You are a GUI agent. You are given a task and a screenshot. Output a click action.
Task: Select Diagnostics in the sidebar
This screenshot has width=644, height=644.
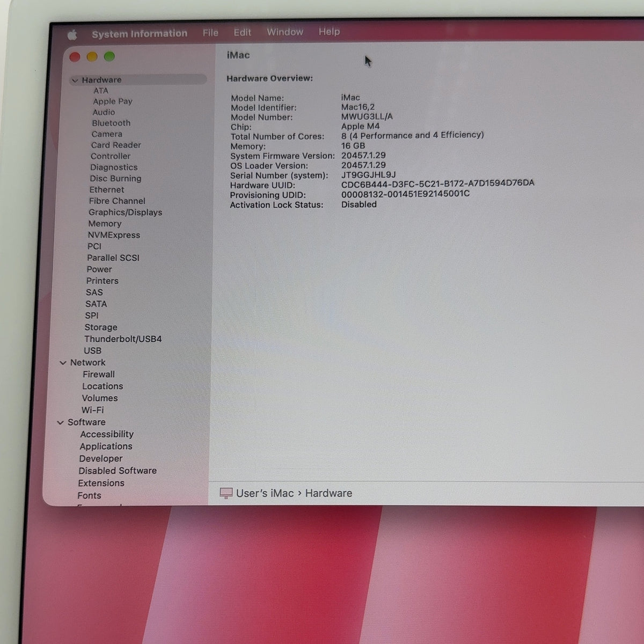pyautogui.click(x=114, y=167)
